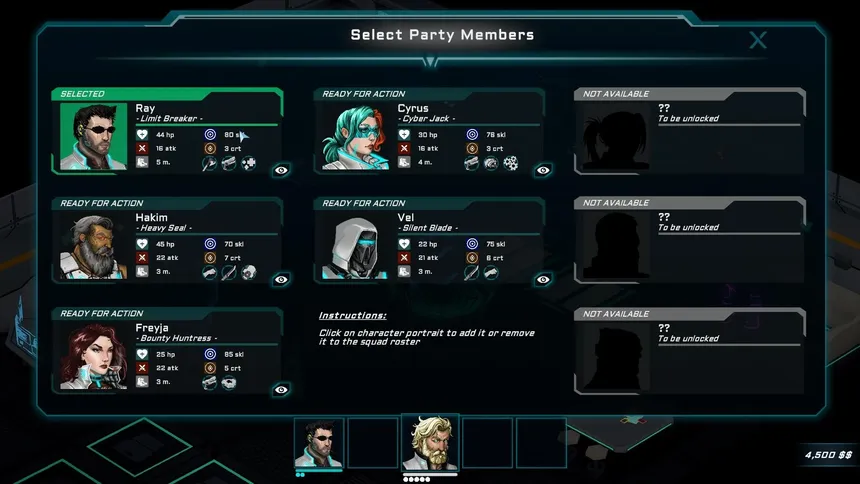Toggle the eye icon on Ray's card
860x484 pixels.
[281, 170]
